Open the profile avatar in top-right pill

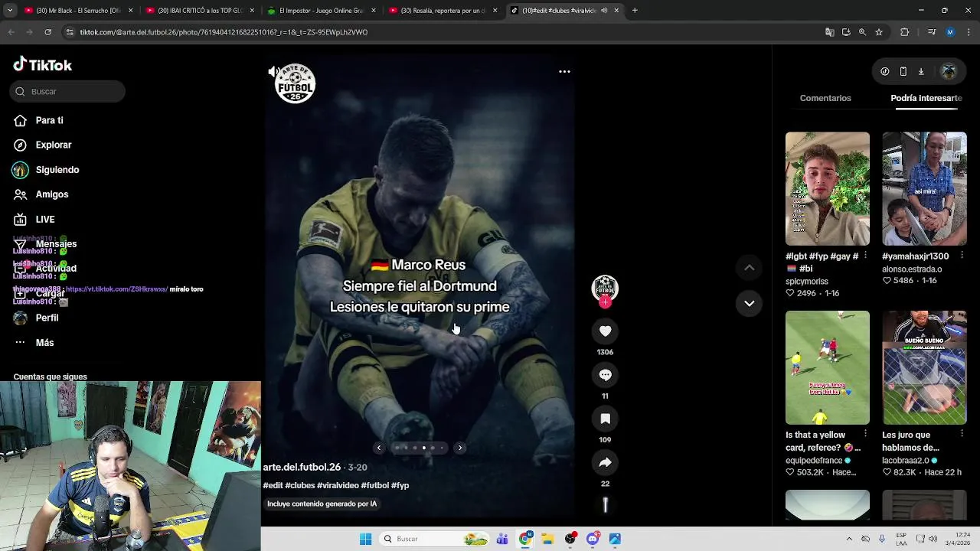pyautogui.click(x=949, y=71)
